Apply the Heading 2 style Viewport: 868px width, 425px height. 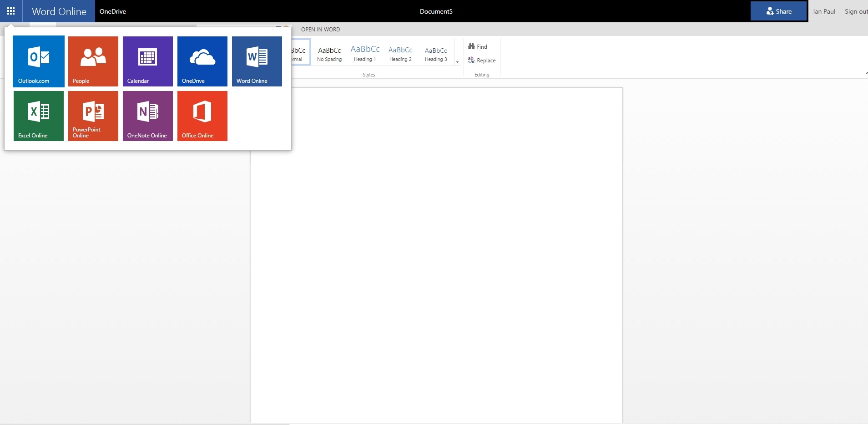coord(400,54)
